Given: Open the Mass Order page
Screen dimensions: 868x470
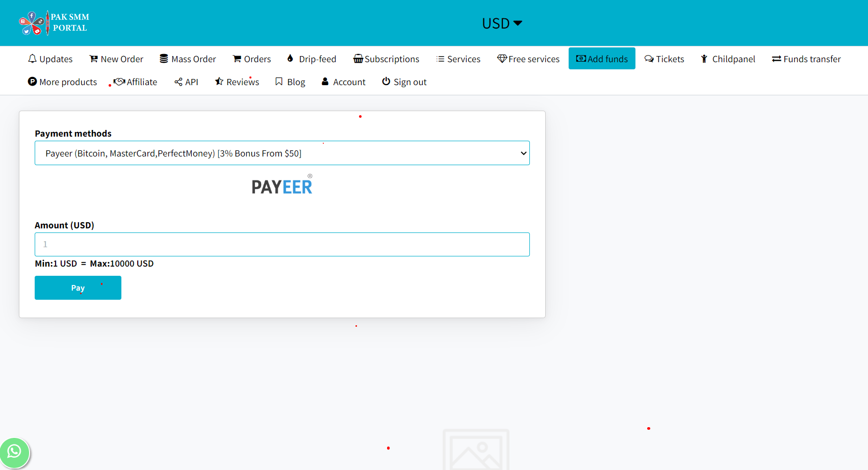Looking at the screenshot, I should pyautogui.click(x=188, y=59).
